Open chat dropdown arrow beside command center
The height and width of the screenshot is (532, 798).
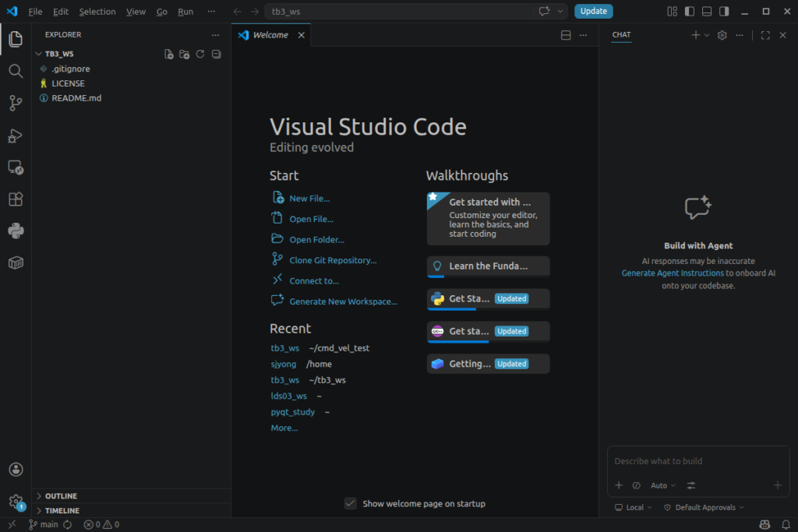pos(560,11)
